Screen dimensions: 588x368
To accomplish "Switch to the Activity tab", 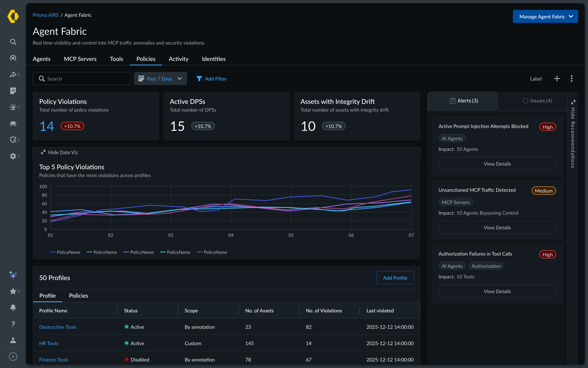I will tap(178, 59).
